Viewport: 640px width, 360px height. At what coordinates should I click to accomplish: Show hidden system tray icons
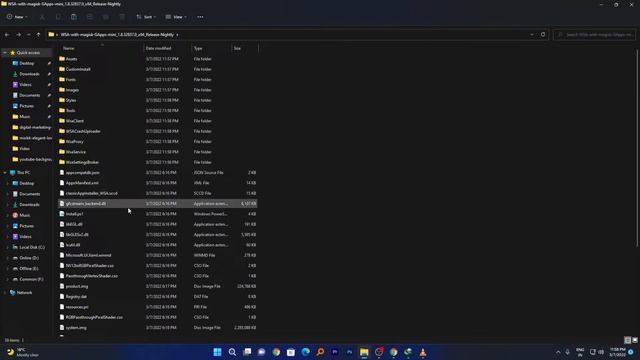[558, 352]
